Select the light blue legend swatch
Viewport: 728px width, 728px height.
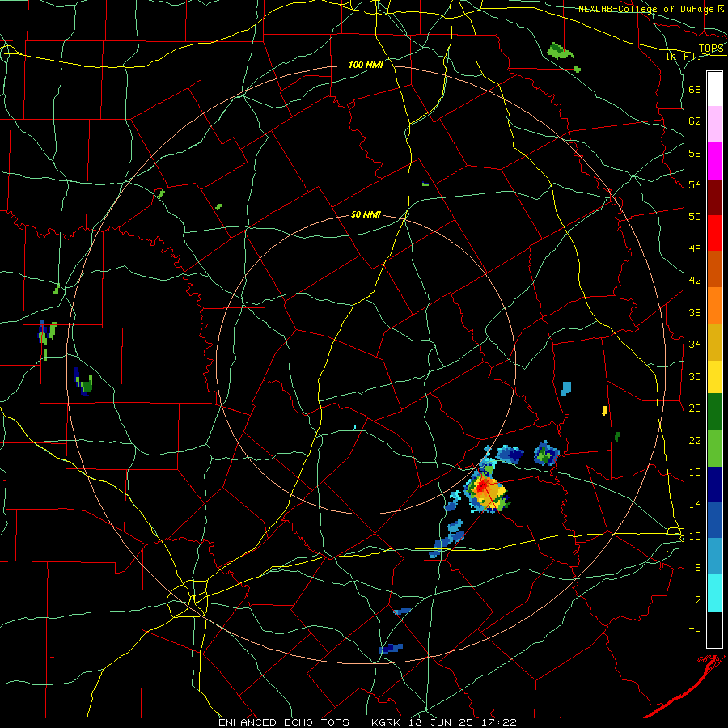[714, 557]
